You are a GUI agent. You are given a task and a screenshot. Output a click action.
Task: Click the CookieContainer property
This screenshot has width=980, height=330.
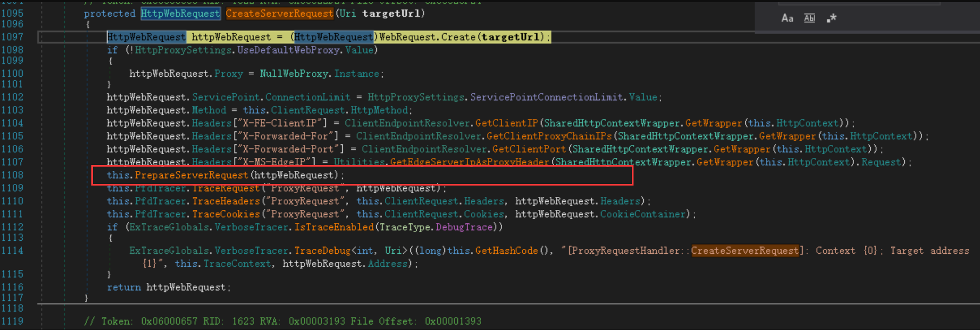pos(643,214)
